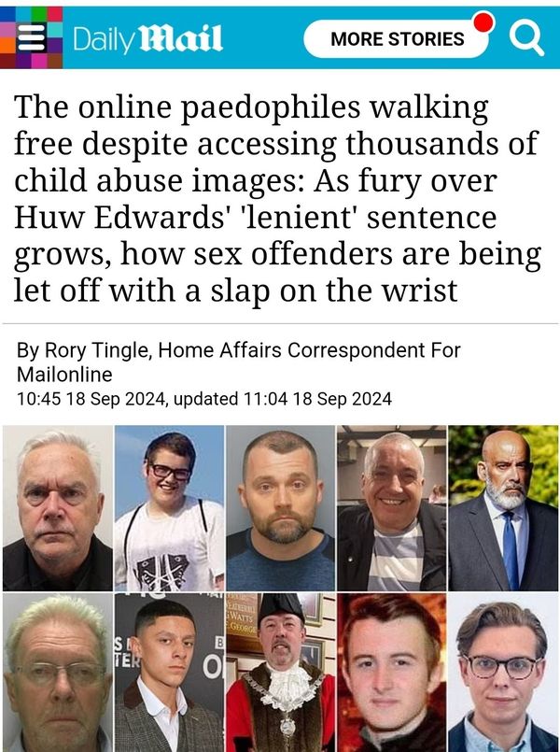Image resolution: width=560 pixels, height=752 pixels.
Task: Open the MORE STORIES button
Action: point(397,39)
